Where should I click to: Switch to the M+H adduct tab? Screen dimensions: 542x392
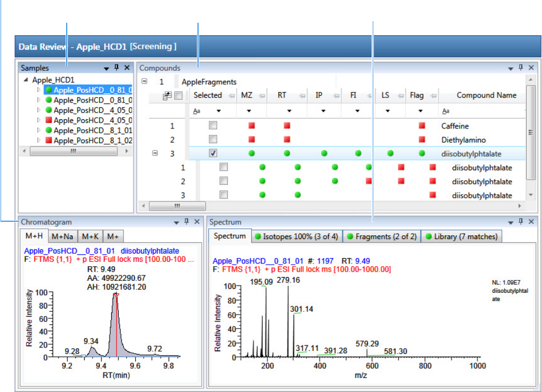[x=34, y=236]
